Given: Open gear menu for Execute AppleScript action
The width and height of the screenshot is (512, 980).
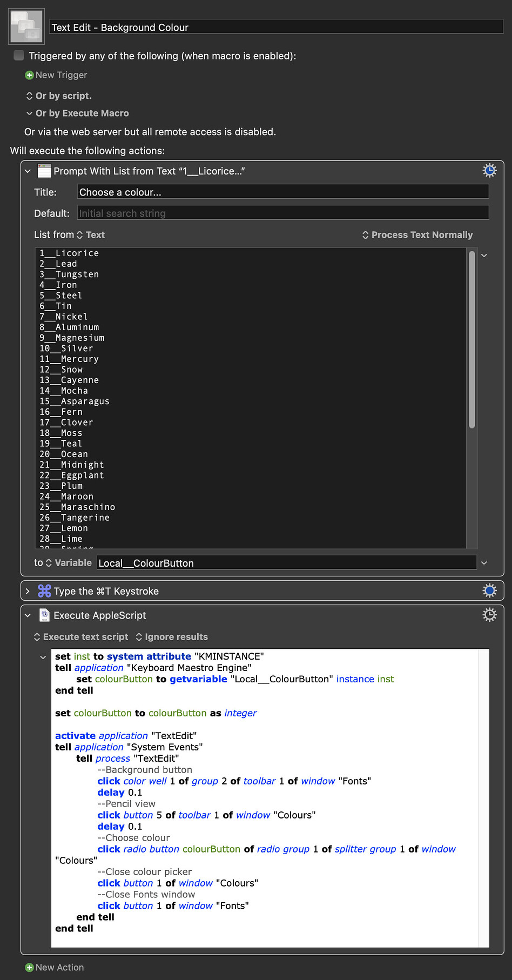Looking at the screenshot, I should 489,615.
